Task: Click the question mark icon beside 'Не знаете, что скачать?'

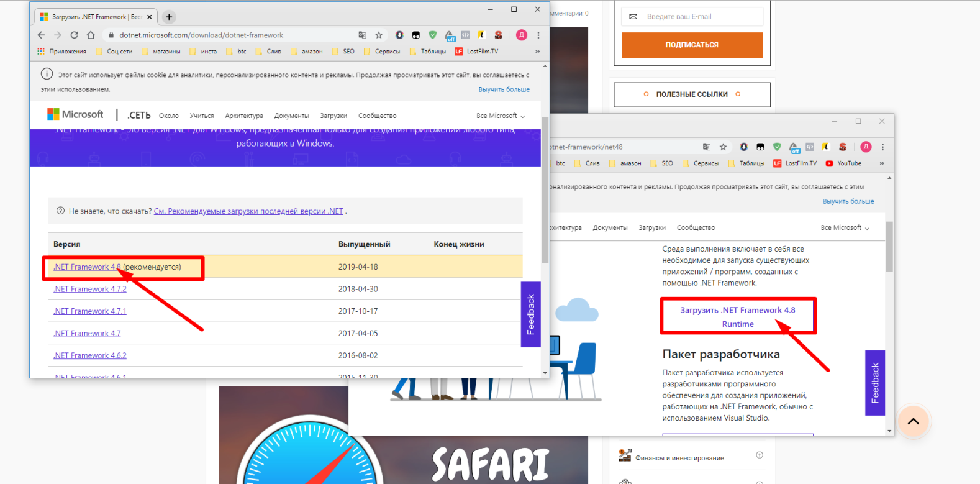Action: click(60, 211)
